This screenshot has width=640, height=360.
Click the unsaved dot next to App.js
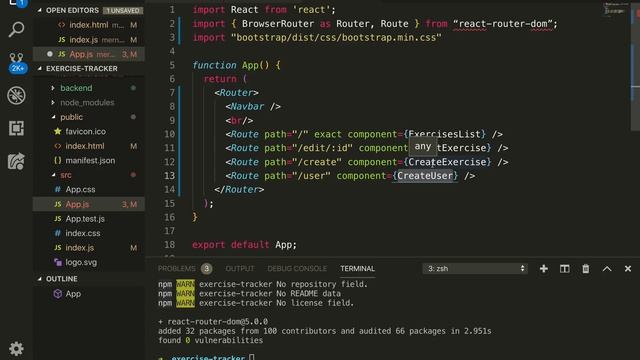pyautogui.click(x=50, y=54)
